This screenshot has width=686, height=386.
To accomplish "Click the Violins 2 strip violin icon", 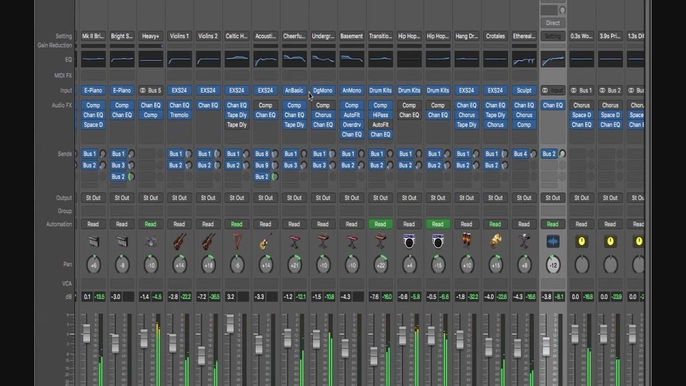I will (208, 242).
